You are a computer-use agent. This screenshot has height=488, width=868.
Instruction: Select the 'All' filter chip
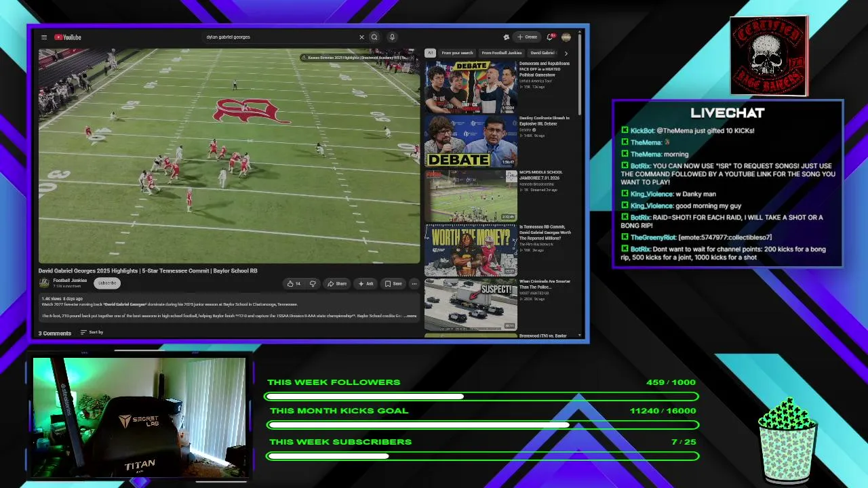[430, 53]
